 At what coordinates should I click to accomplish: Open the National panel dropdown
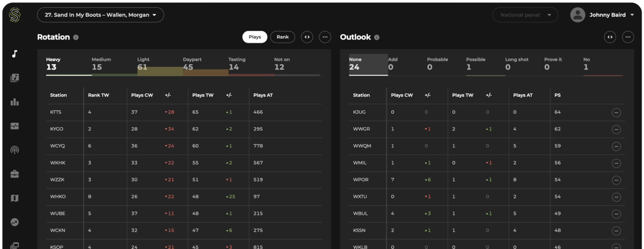click(x=525, y=15)
